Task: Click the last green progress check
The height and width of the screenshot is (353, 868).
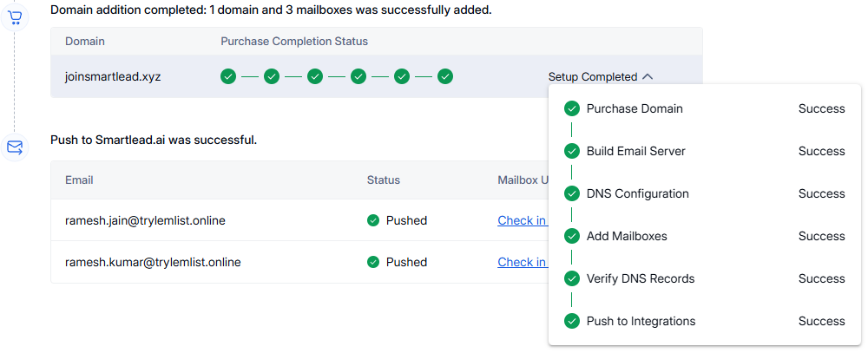Action: click(x=445, y=76)
